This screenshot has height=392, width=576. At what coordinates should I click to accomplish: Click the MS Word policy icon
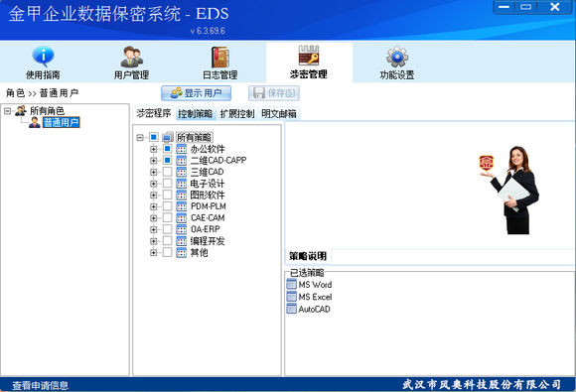click(x=292, y=284)
